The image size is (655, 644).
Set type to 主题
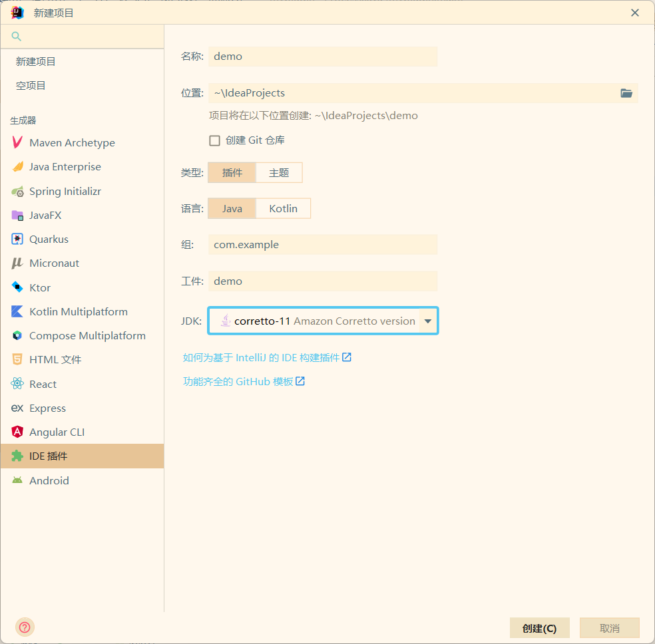[x=279, y=173]
